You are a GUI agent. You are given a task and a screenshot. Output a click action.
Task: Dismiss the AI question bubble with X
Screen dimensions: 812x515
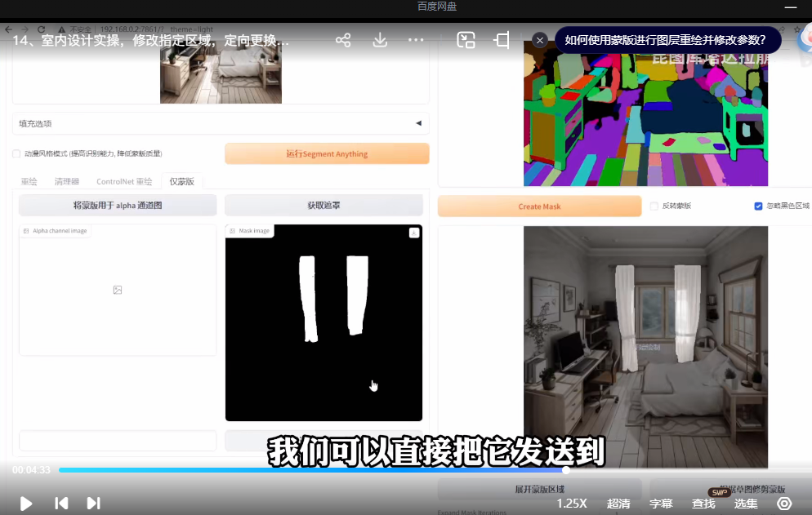point(540,40)
